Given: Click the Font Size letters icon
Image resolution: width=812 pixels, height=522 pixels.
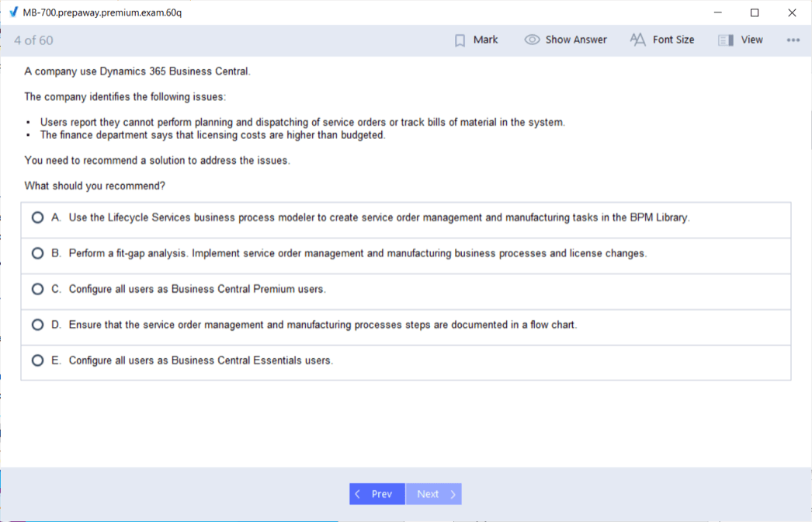Looking at the screenshot, I should pos(637,40).
